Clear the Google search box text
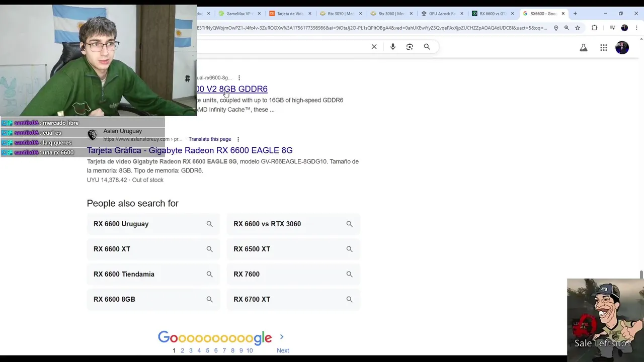Viewport: 644px width, 362px height. [374, 47]
